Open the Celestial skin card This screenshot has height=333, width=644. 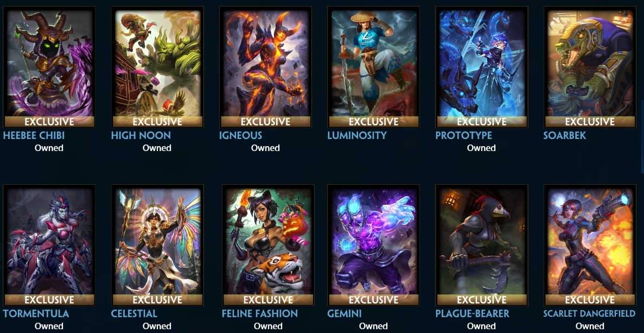coord(158,245)
